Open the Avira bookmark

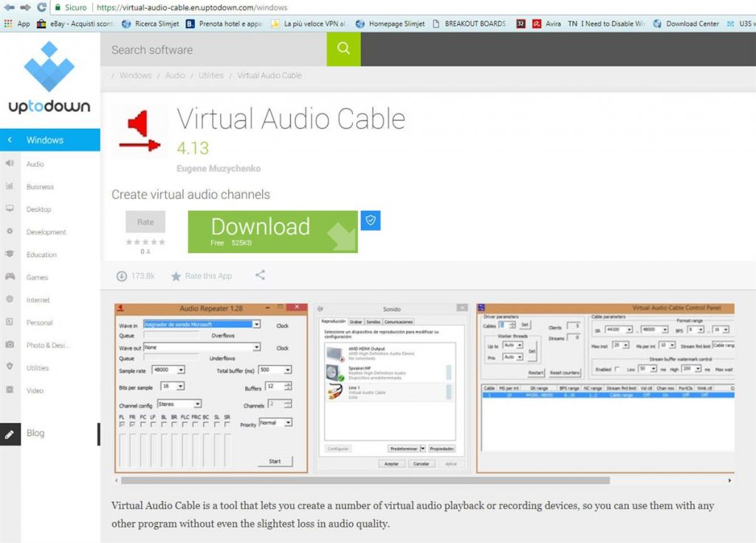pyautogui.click(x=547, y=23)
